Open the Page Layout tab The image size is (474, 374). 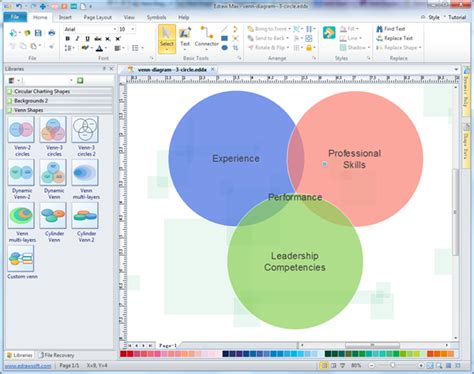[98, 17]
